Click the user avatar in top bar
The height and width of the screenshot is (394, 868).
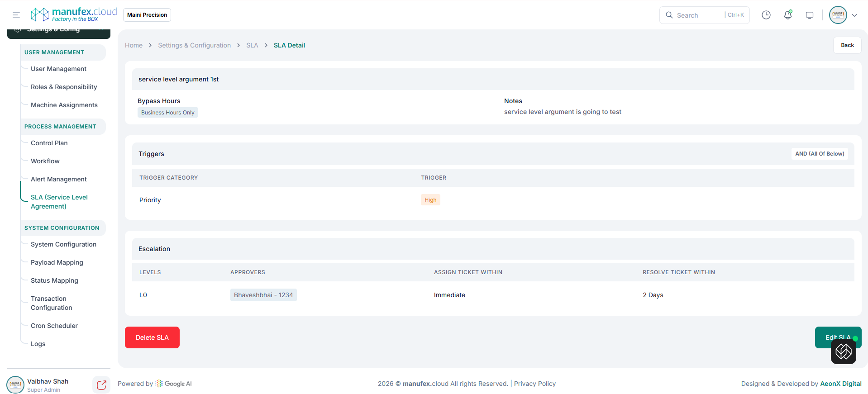(838, 15)
